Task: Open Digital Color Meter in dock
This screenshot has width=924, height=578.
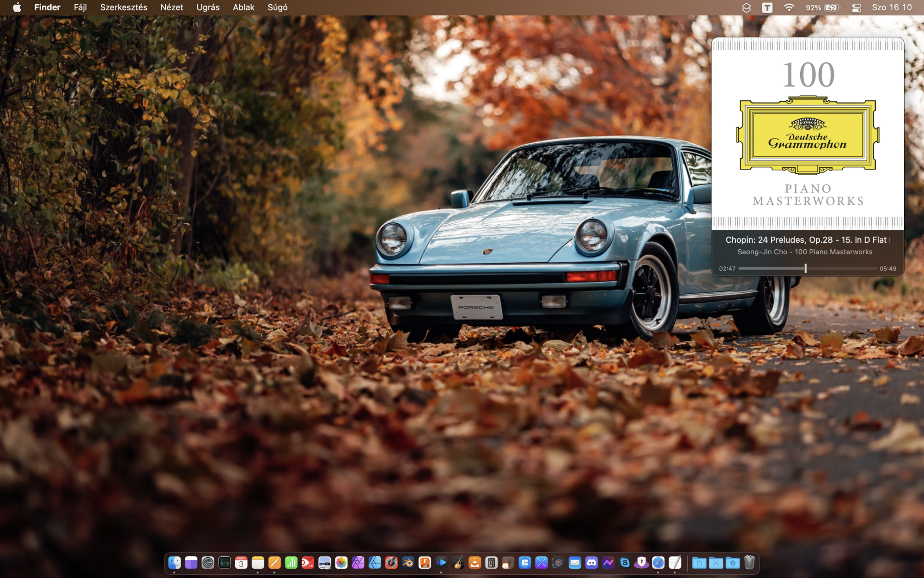Action: pyautogui.click(x=391, y=563)
